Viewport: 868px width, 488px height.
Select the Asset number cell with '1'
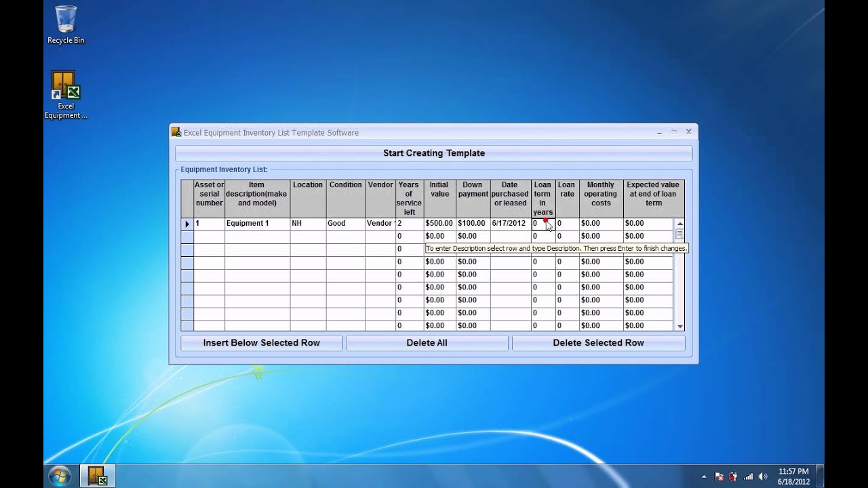(209, 224)
